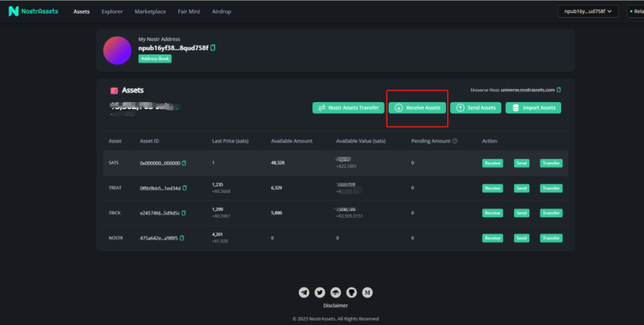Screen dimensions: 644x325
Task: Copy the Nostr address npub16yf38
Action: [213, 48]
